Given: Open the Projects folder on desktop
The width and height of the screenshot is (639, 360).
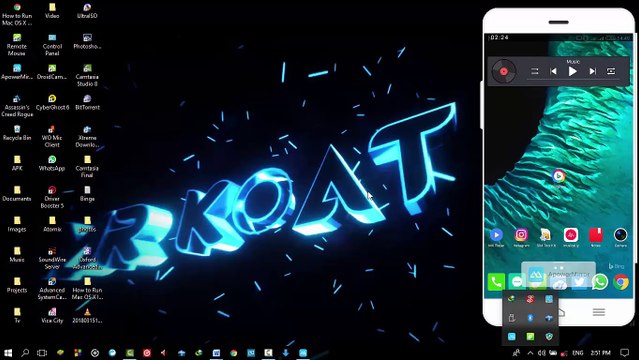Looking at the screenshot, I should click(17, 285).
